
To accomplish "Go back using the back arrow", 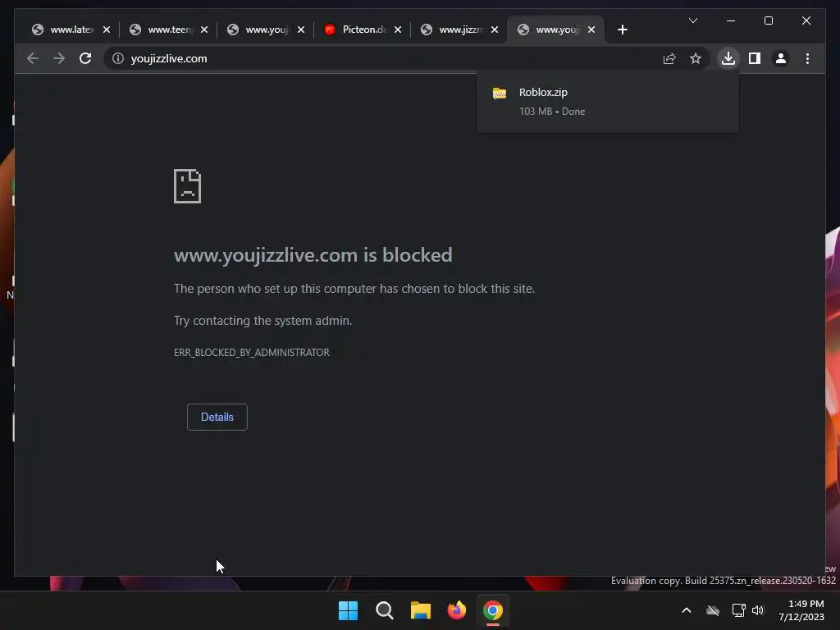I will click(x=33, y=58).
